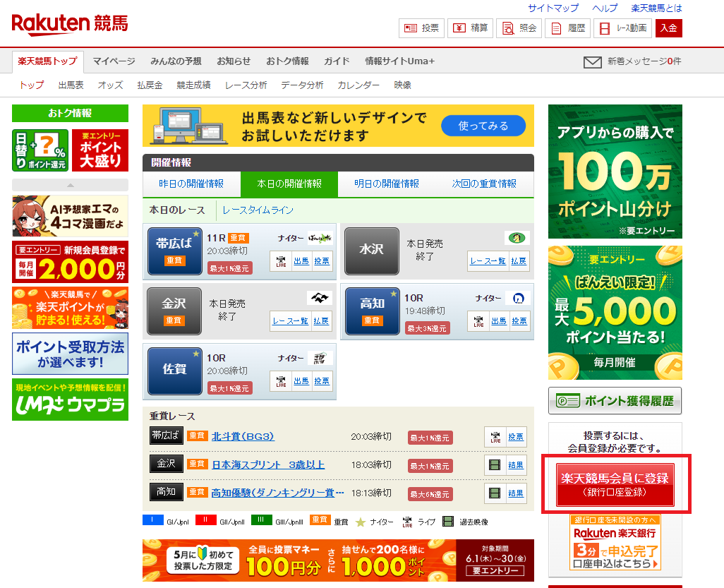The height and width of the screenshot is (588, 724).
Task: Click 楽天競馬会員に登録 button
Action: 615,484
